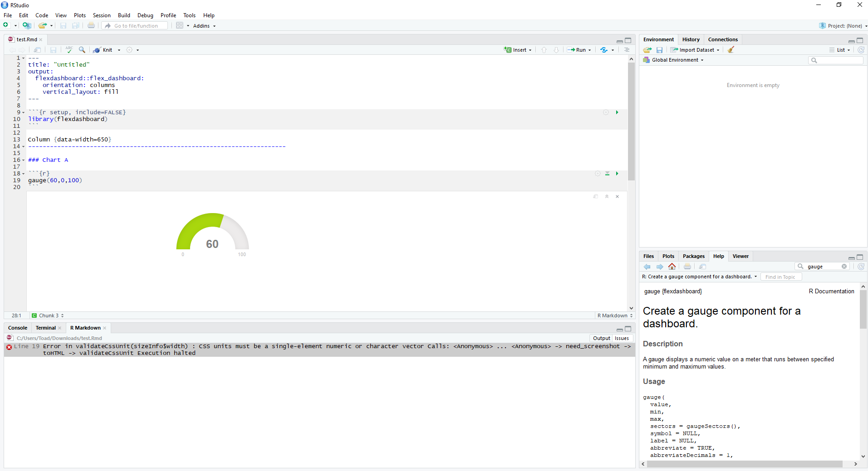Open Import Dataset in Environment pane

pos(695,50)
